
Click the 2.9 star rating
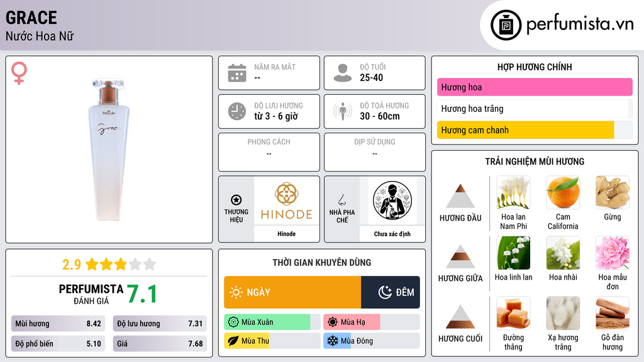coord(109,264)
